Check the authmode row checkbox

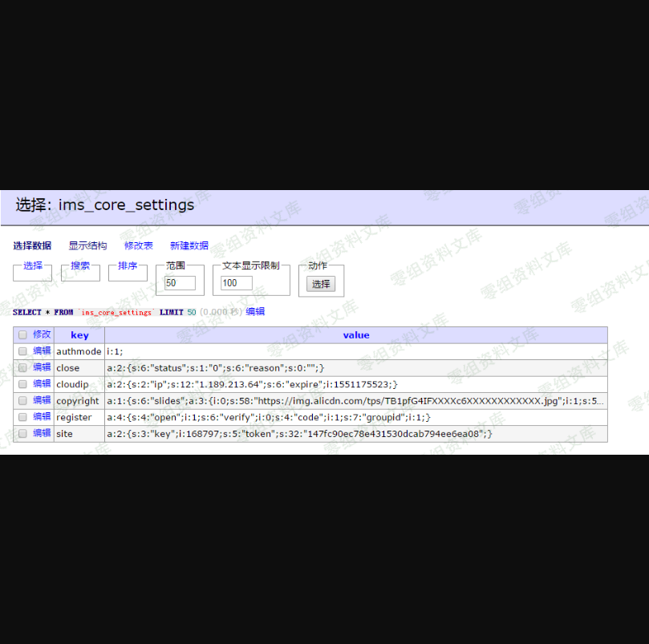(22, 351)
